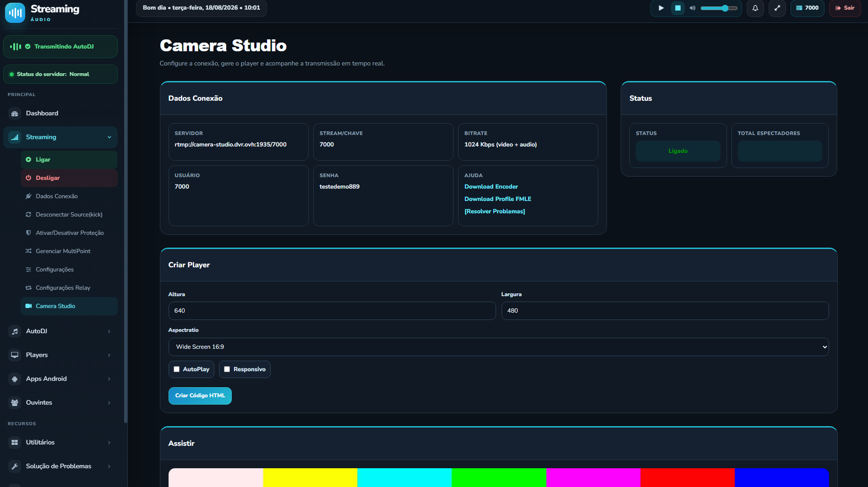Click the Configurações Relay retweet icon
The height and width of the screenshot is (487, 868).
coord(28,288)
